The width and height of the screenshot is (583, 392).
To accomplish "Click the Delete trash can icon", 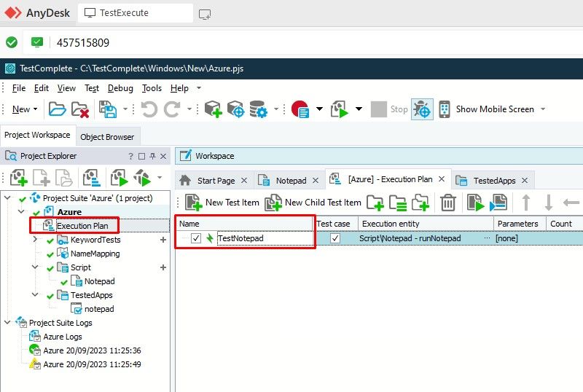I will [448, 203].
